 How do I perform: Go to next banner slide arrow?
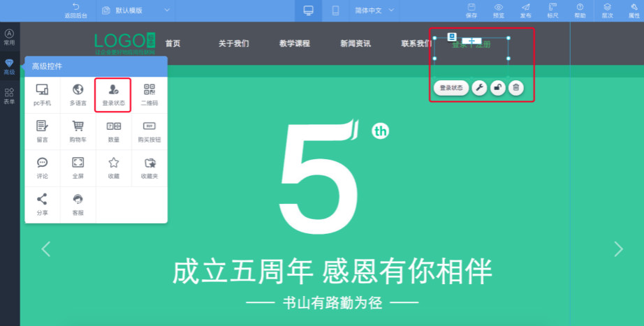click(x=617, y=249)
